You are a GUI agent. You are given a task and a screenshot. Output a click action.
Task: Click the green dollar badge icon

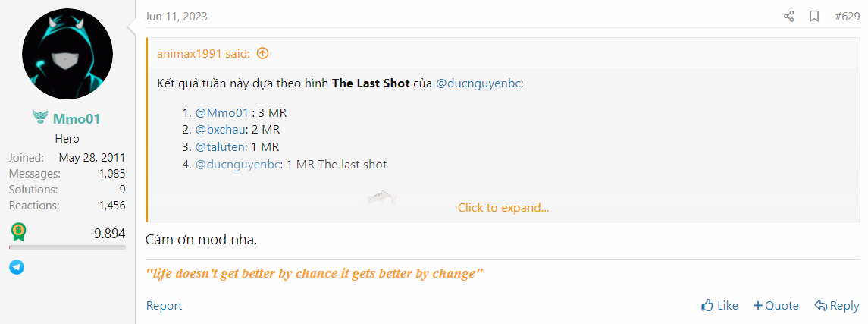(x=18, y=232)
